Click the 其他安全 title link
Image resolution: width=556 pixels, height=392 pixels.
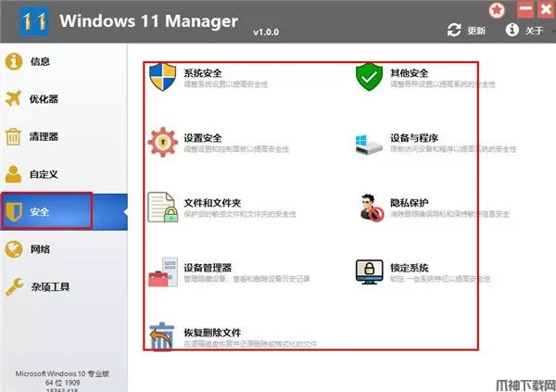(410, 73)
